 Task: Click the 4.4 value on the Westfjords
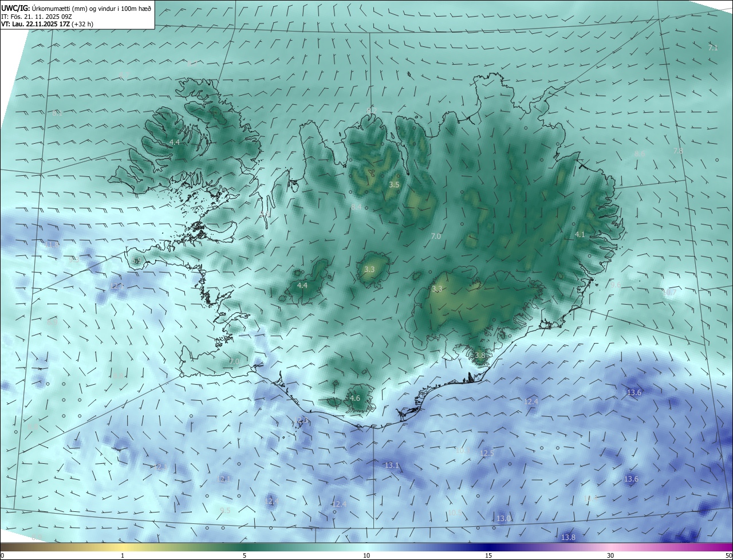[175, 142]
